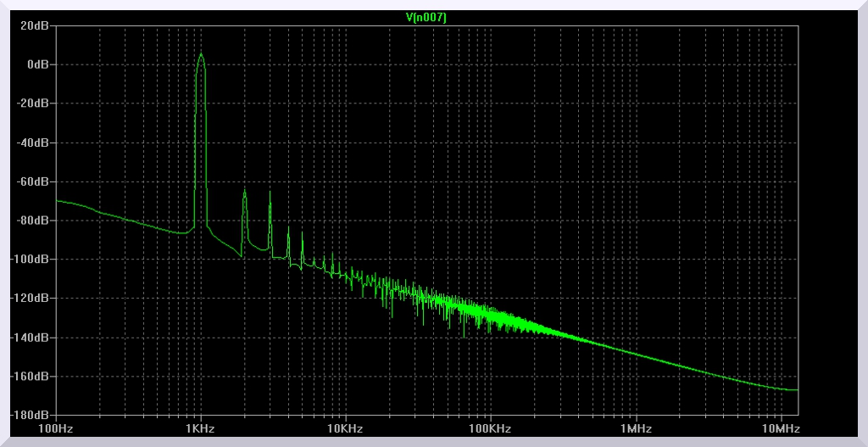Click the tip of the 1KHz fundamental peak
The height and width of the screenshot is (447, 868).
pos(201,53)
